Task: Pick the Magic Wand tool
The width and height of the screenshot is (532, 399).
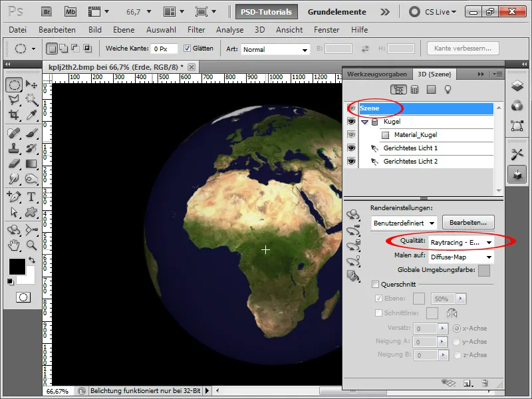Action: [31, 100]
